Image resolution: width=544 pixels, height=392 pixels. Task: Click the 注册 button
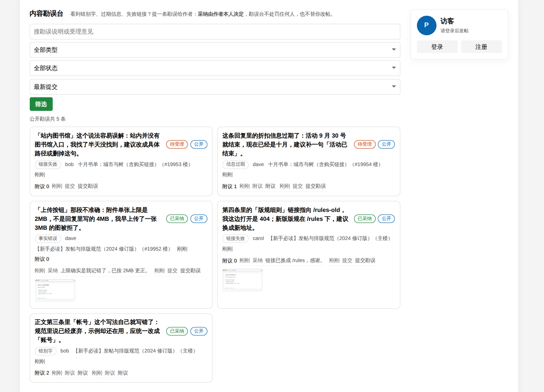click(x=482, y=47)
